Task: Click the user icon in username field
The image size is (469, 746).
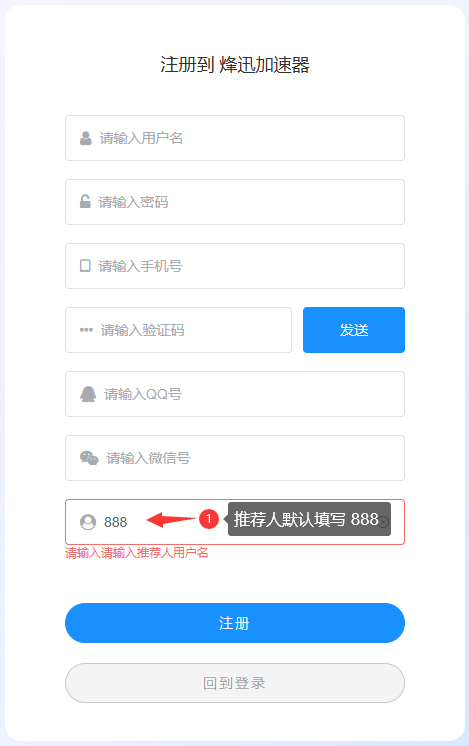Action: [x=86, y=138]
